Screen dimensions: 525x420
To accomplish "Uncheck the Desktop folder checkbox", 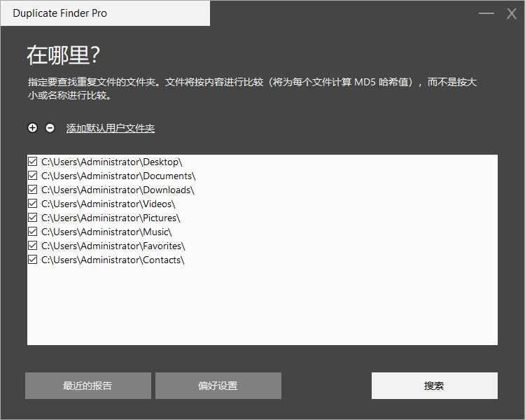I will 32,162.
